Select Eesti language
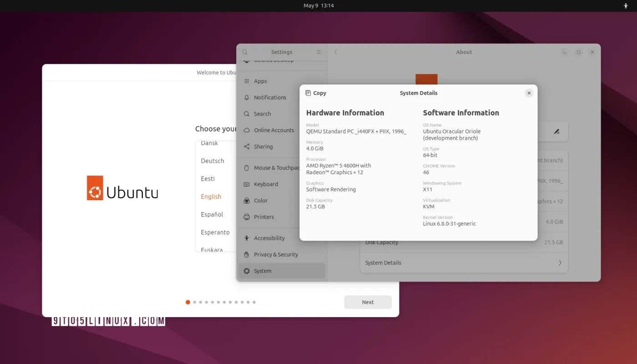637x364 pixels. click(x=208, y=178)
